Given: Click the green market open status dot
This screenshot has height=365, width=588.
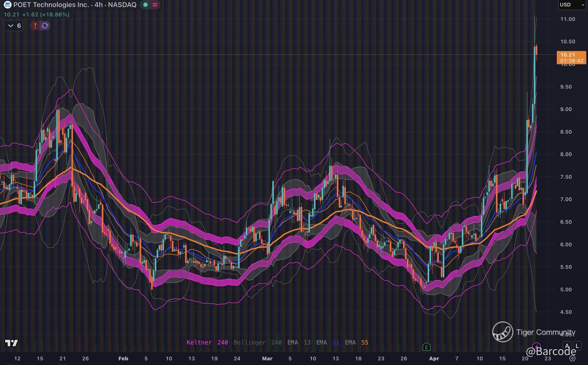Looking at the screenshot, I should click(x=146, y=4).
